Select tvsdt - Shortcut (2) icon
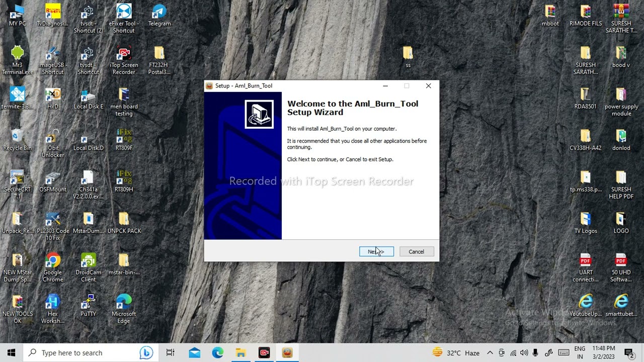This screenshot has width=644, height=362. [x=88, y=19]
